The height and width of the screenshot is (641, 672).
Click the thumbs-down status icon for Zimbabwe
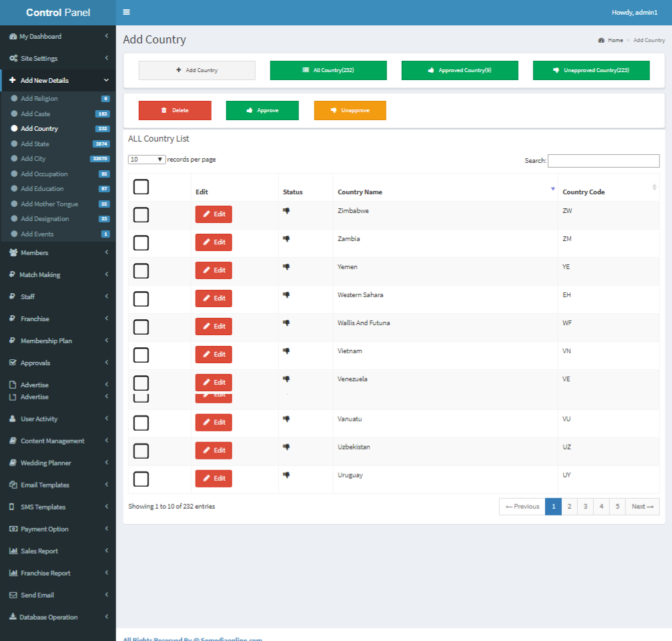click(x=286, y=210)
